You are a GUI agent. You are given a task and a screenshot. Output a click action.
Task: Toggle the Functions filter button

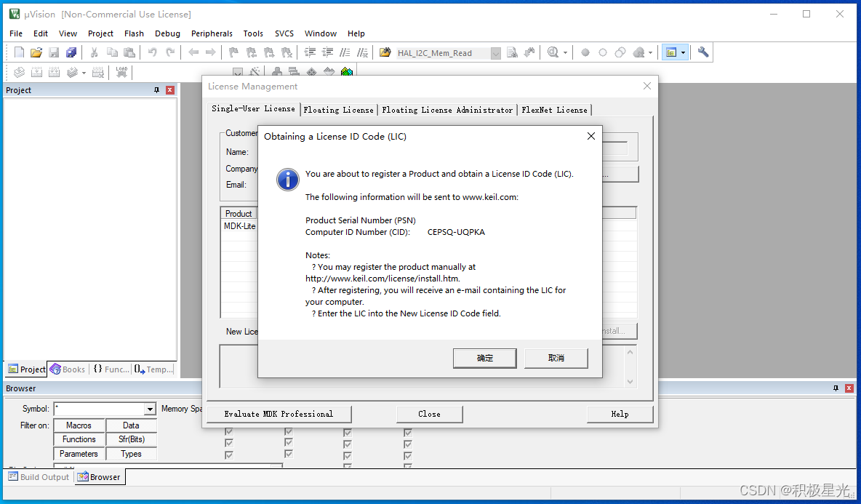79,439
